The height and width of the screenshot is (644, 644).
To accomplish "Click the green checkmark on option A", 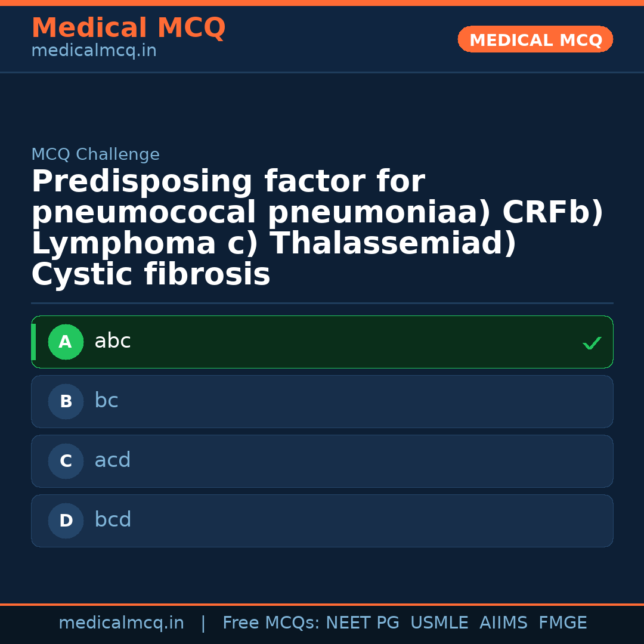I will click(x=592, y=343).
